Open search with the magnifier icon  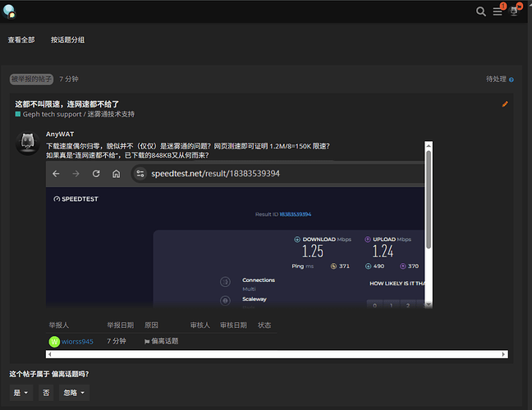tap(481, 11)
